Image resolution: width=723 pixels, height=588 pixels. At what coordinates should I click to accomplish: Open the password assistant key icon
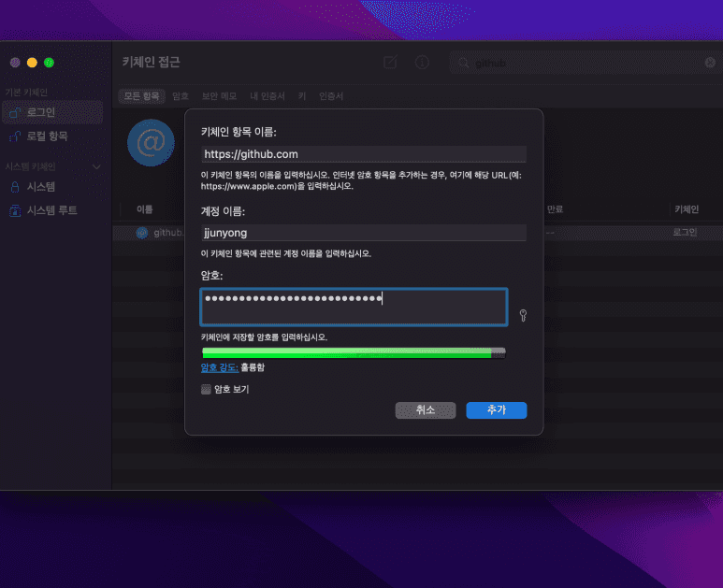(523, 316)
